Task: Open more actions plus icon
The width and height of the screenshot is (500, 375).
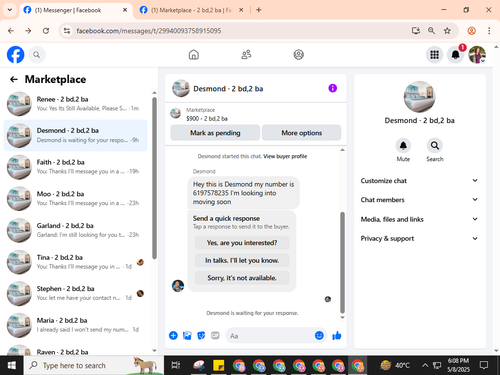Action: point(173,335)
